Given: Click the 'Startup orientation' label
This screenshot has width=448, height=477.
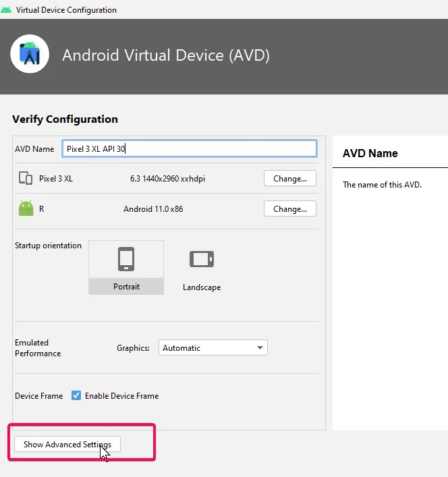Looking at the screenshot, I should (x=48, y=246).
